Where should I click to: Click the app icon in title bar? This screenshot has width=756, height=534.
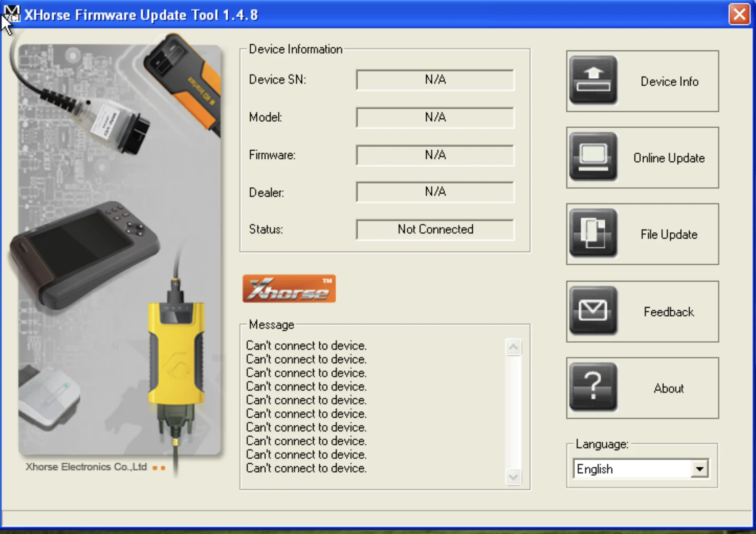point(11,14)
